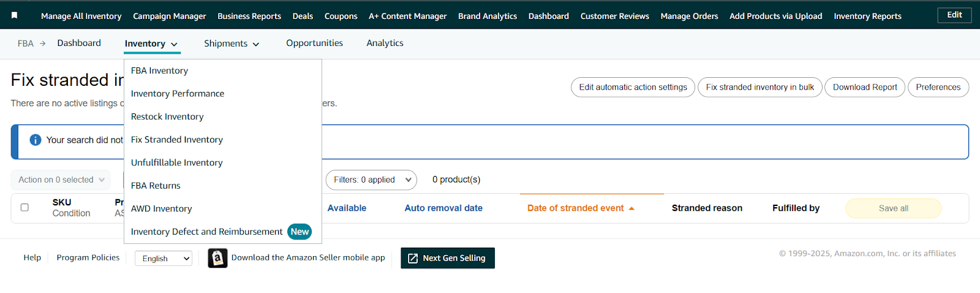Click the Edit button in top bar
This screenshot has width=980, height=293.
[x=954, y=15]
